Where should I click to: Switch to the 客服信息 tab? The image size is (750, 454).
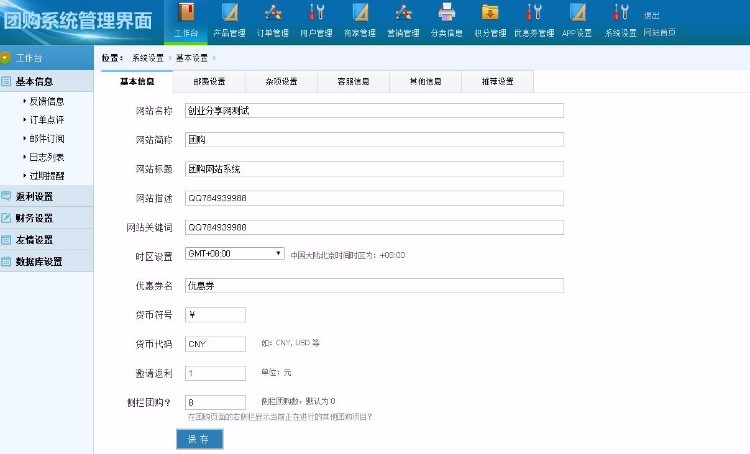(353, 81)
